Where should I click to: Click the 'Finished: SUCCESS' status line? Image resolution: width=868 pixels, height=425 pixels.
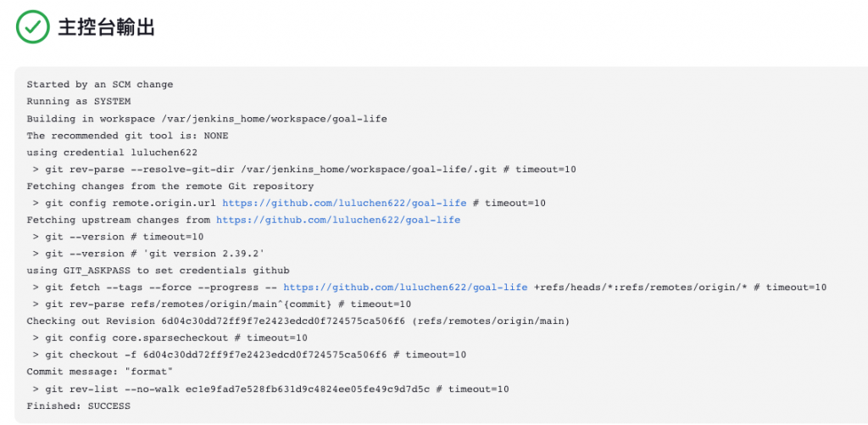pyautogui.click(x=79, y=406)
